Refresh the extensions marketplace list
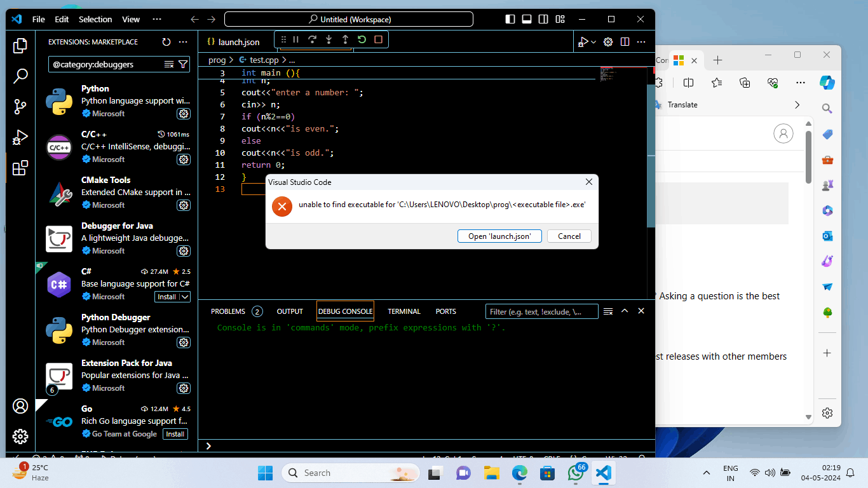The image size is (868, 488). point(166,42)
